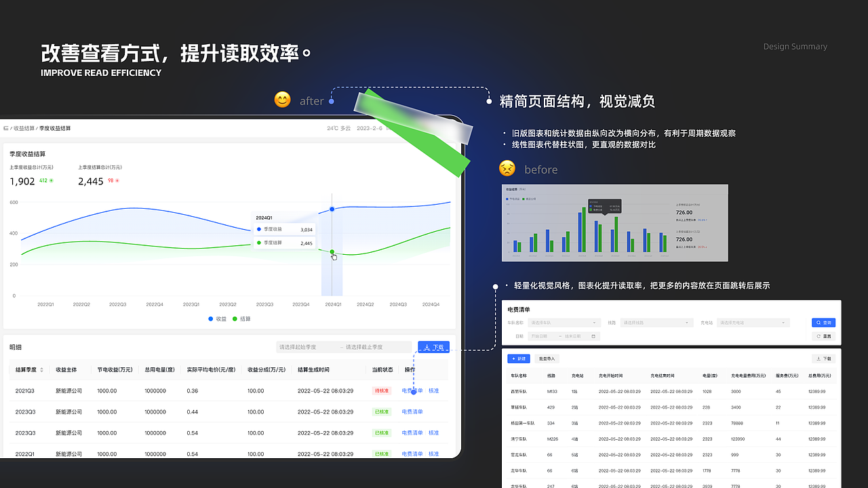Viewport: 868px width, 488px height.
Task: Click the green trend indicator beside 412
Action: coord(51,181)
